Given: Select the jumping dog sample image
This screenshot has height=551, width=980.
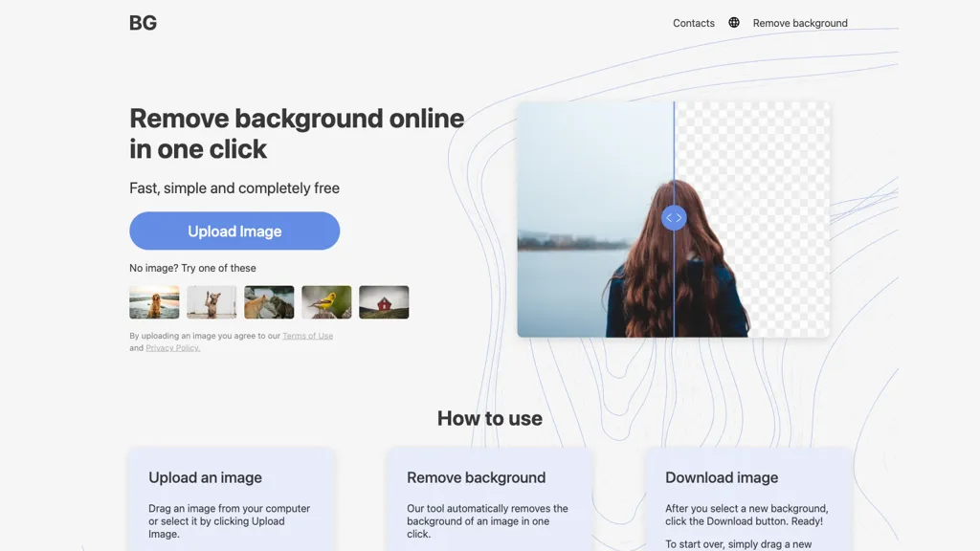Looking at the screenshot, I should click(212, 301).
